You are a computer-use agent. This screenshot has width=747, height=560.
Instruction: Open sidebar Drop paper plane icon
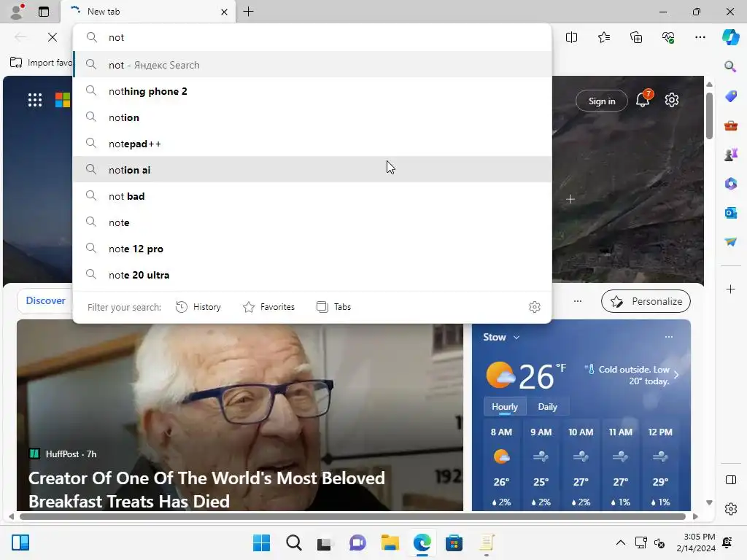[730, 241]
